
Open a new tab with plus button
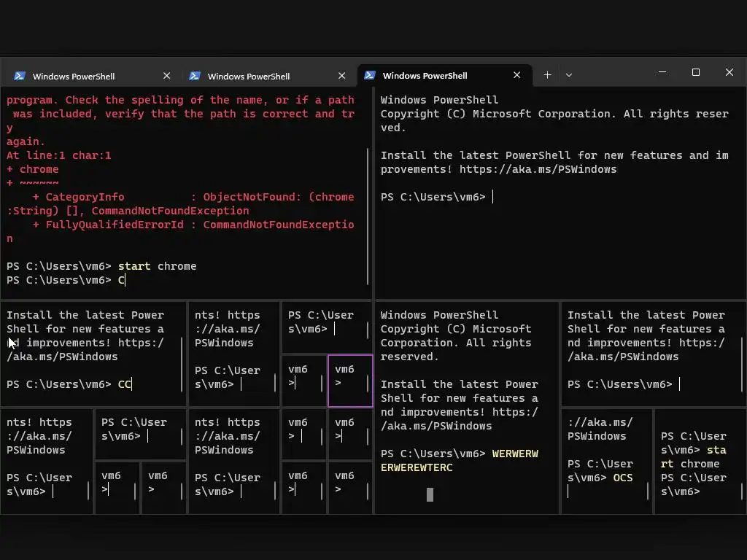pyautogui.click(x=547, y=75)
